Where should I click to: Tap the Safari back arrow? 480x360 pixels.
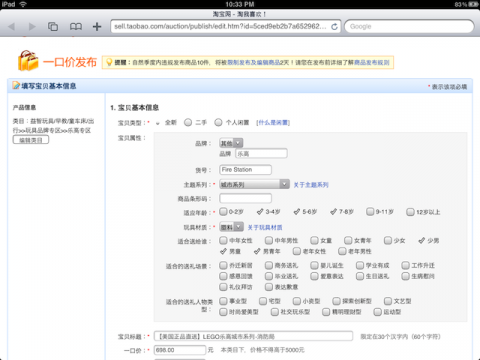(12, 26)
